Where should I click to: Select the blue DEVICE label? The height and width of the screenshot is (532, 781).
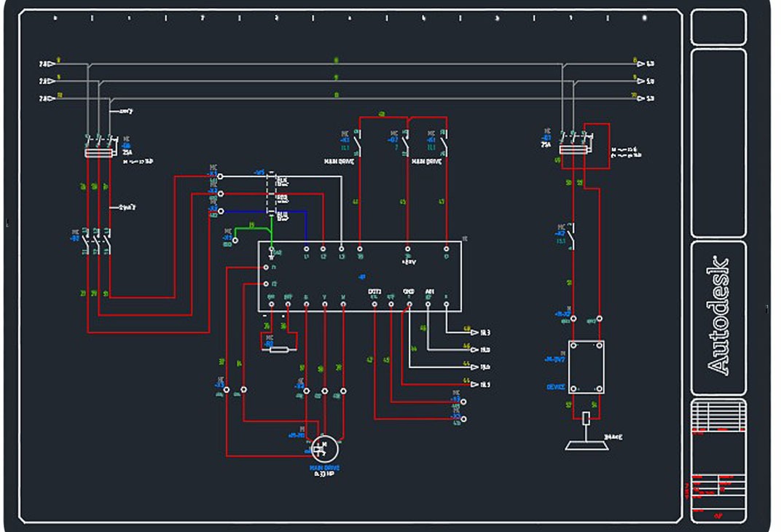(555, 387)
